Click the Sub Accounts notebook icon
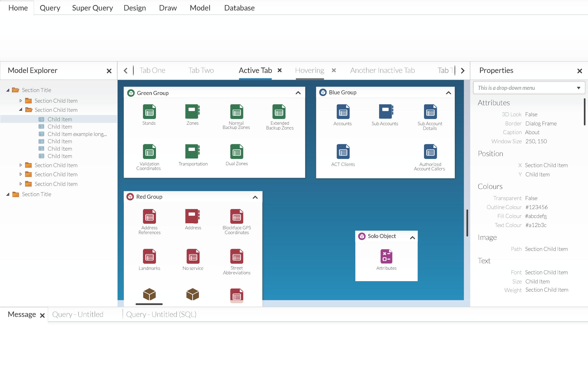Viewport: 588px width, 368px height. click(386, 112)
